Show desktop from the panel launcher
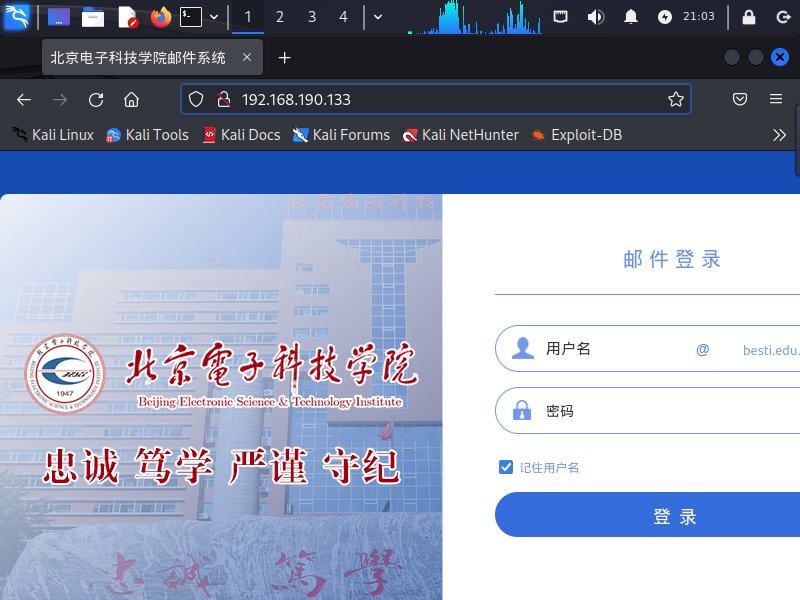This screenshot has width=800, height=600. click(59, 17)
